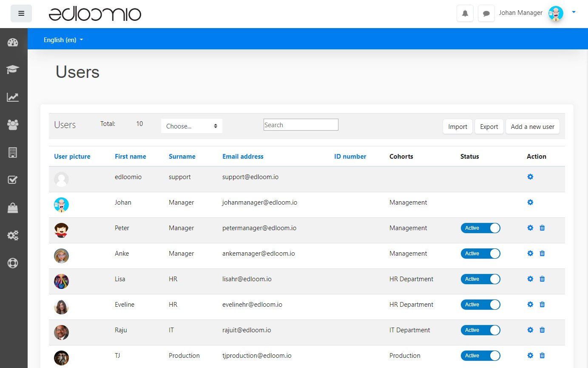Click Lisa HR's user picture
Screen dimensions: 588x368
61,281
